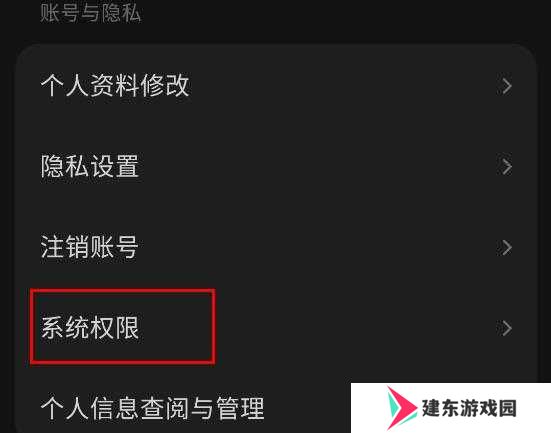Click the chevron arrow beside 系统权限
Viewport: 551px width, 433px height.
tap(506, 328)
